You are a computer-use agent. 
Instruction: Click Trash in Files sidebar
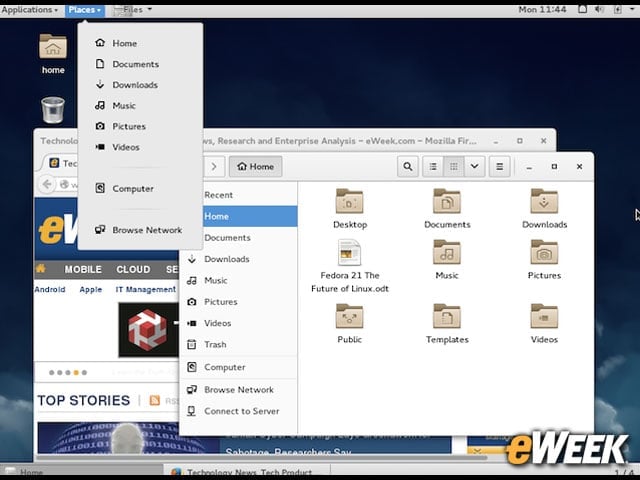click(x=215, y=344)
